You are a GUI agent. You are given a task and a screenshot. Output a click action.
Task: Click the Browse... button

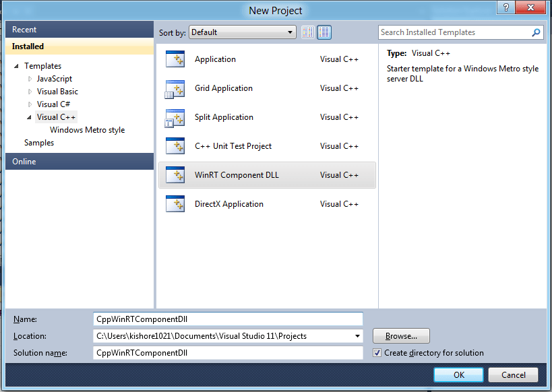(x=401, y=335)
